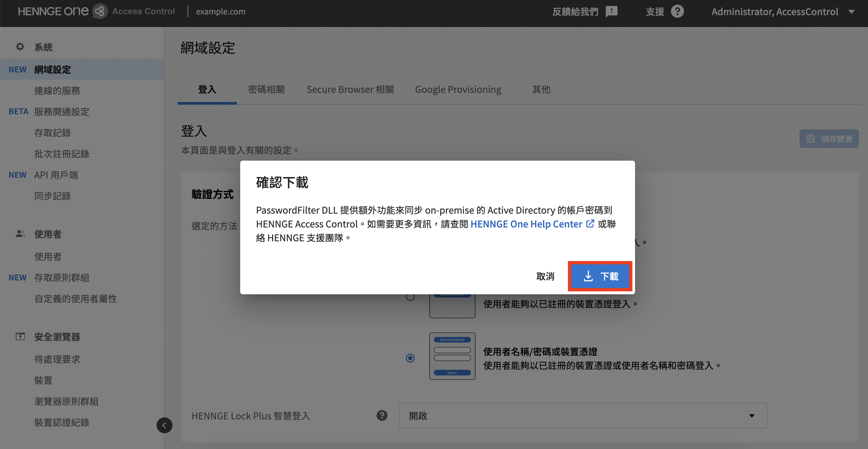Open the Secure Browser 相關 tab
This screenshot has width=868, height=449.
tap(350, 89)
